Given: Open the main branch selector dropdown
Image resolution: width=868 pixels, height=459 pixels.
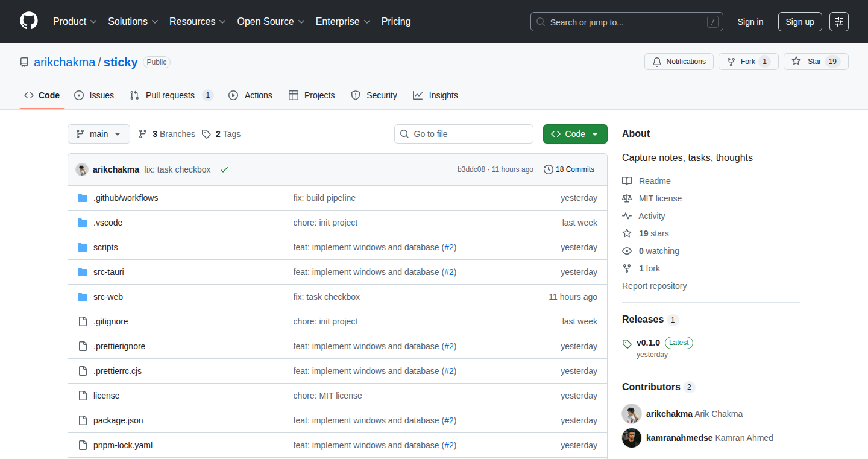Looking at the screenshot, I should click(x=99, y=134).
